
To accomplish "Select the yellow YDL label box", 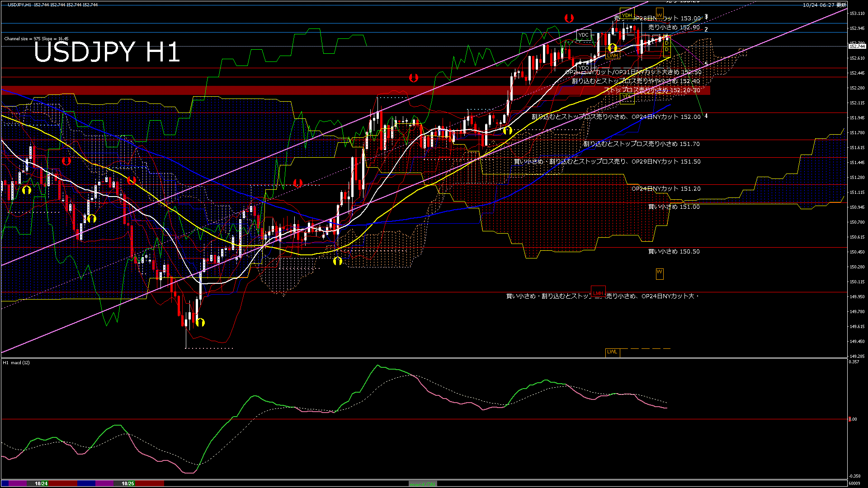I will point(627,96).
